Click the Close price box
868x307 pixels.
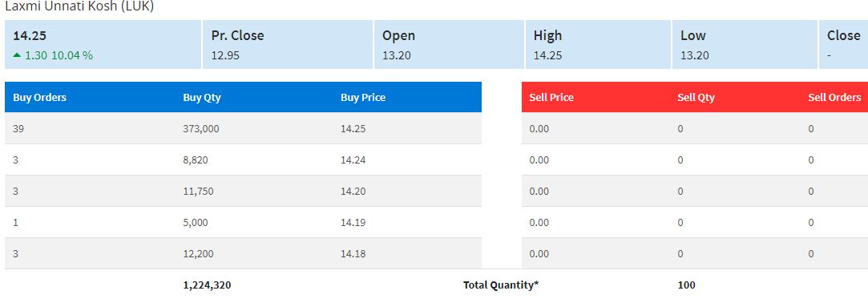pyautogui.click(x=843, y=45)
